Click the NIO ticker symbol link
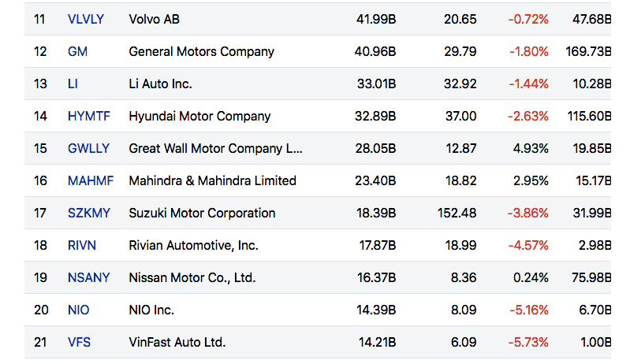This screenshot has height=364, width=630. coord(79,310)
